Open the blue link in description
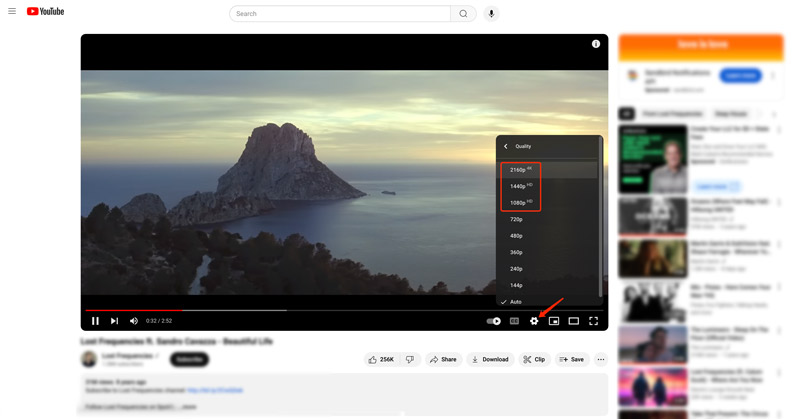 click(x=215, y=390)
